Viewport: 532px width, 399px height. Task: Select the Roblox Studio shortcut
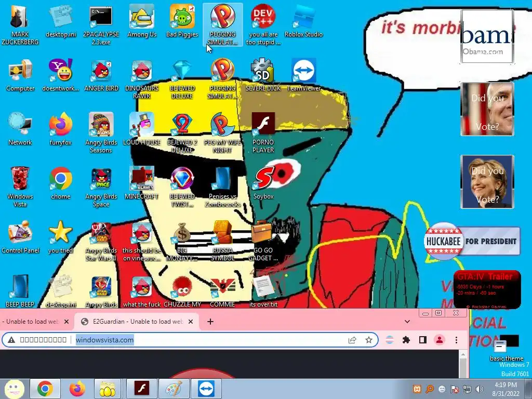303,21
